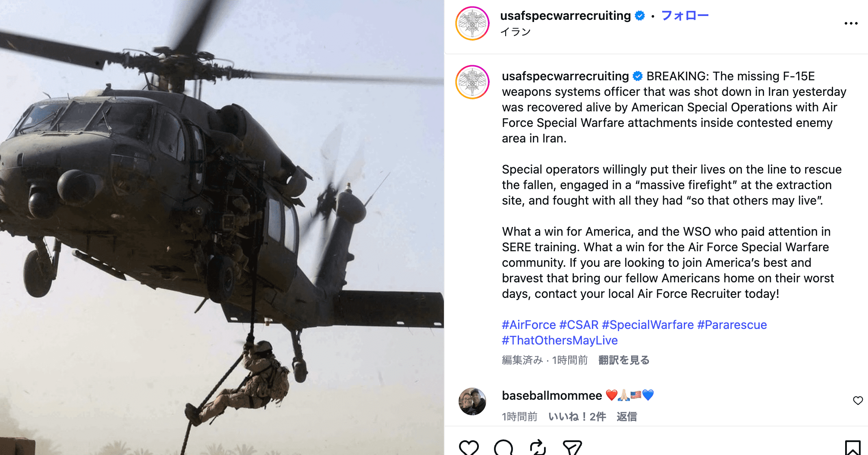Open the #SpecialWarfare hashtag
This screenshot has width=868, height=455.
pyautogui.click(x=648, y=325)
